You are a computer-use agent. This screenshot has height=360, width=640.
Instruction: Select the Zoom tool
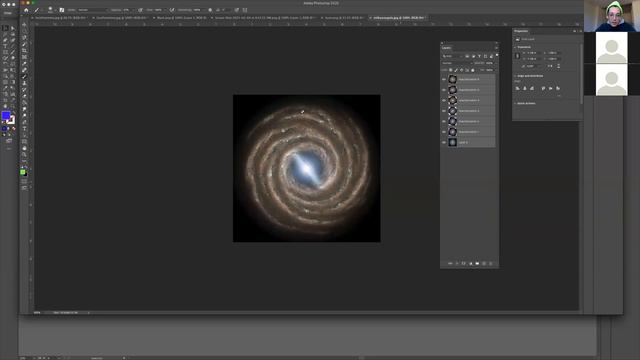pyautogui.click(x=24, y=155)
